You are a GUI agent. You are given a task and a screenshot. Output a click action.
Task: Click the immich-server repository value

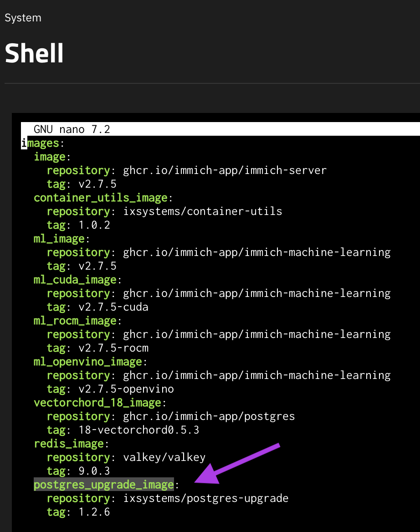click(x=225, y=170)
